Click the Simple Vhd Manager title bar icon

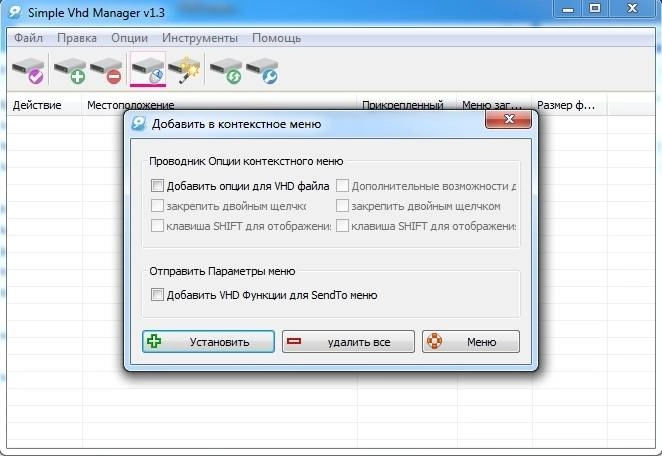click(15, 12)
